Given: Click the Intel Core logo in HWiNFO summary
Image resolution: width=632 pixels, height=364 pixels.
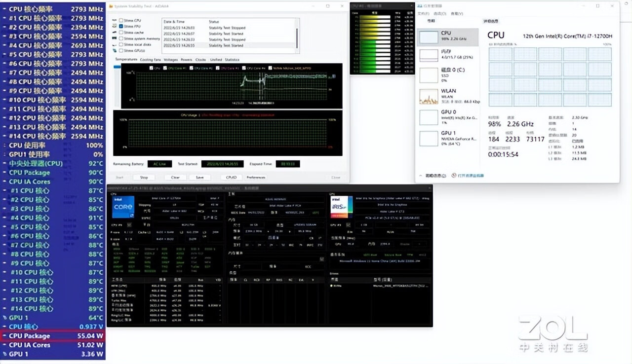Looking at the screenshot, I should pyautogui.click(x=123, y=207).
